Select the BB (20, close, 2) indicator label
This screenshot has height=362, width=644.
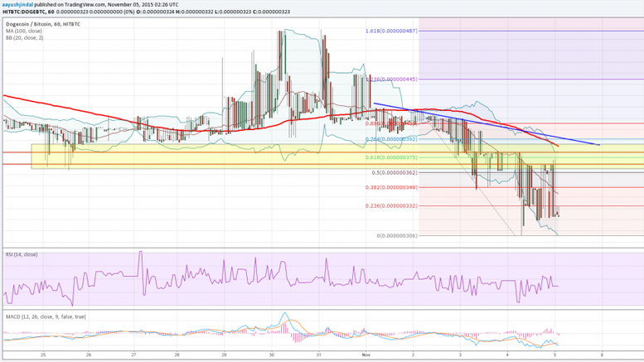click(25, 38)
